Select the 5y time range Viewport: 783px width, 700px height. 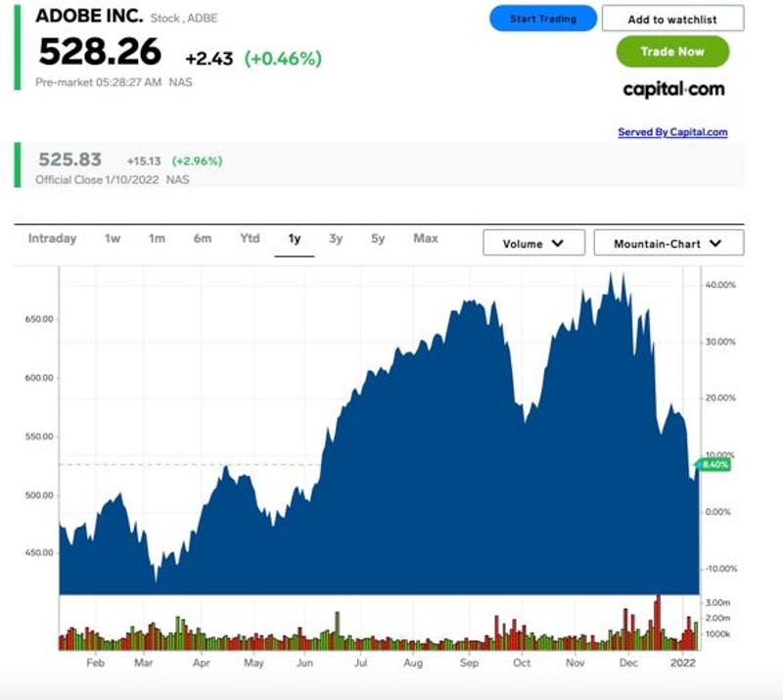tap(378, 239)
